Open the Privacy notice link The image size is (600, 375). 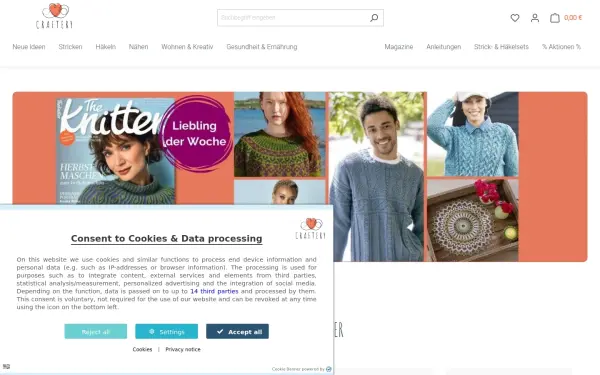pyautogui.click(x=183, y=349)
